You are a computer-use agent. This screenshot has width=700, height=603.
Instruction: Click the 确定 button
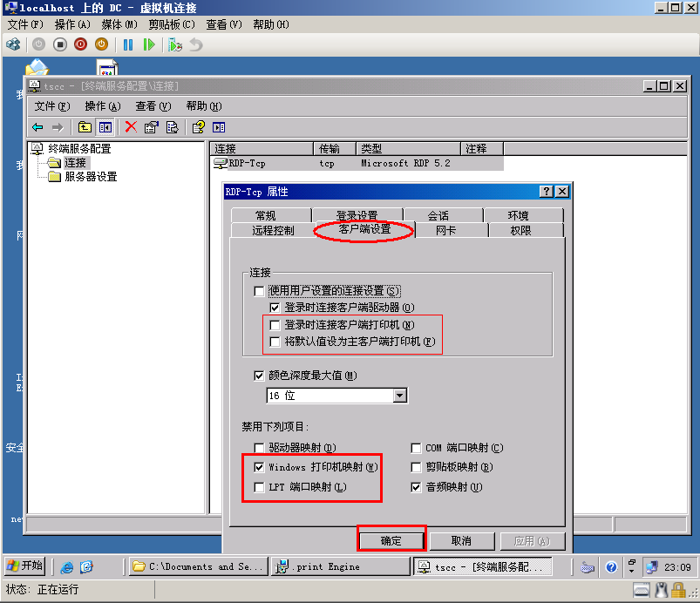tap(391, 541)
